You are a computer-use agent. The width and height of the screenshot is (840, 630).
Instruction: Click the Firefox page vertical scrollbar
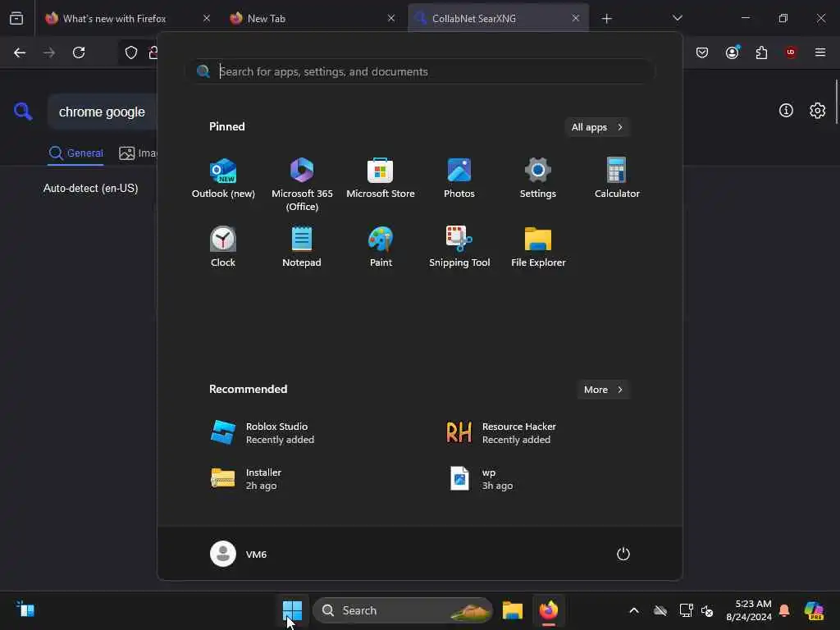[836, 102]
